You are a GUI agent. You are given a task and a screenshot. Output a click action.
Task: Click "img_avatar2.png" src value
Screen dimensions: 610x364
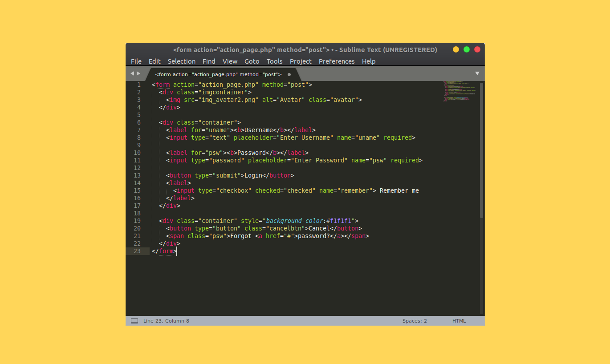pyautogui.click(x=228, y=100)
